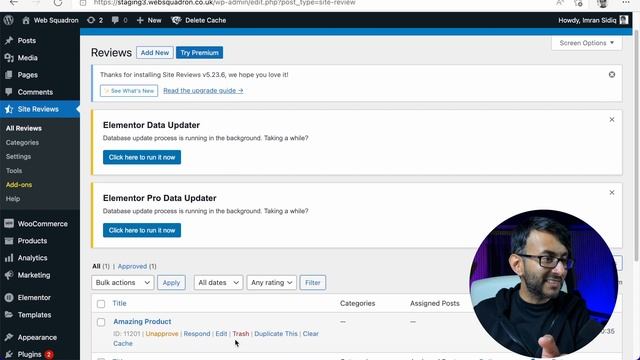Dismiss the Site Reviews install notice

pos(612,75)
